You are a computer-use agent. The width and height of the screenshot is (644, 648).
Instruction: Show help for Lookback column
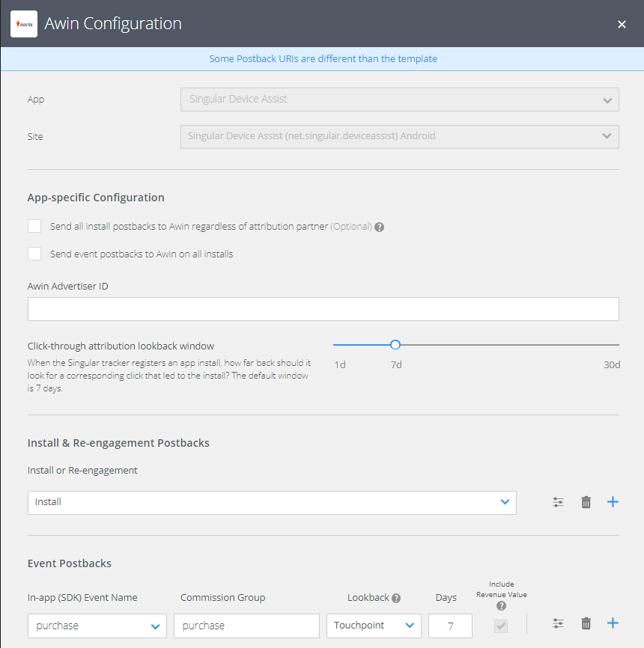click(x=396, y=598)
